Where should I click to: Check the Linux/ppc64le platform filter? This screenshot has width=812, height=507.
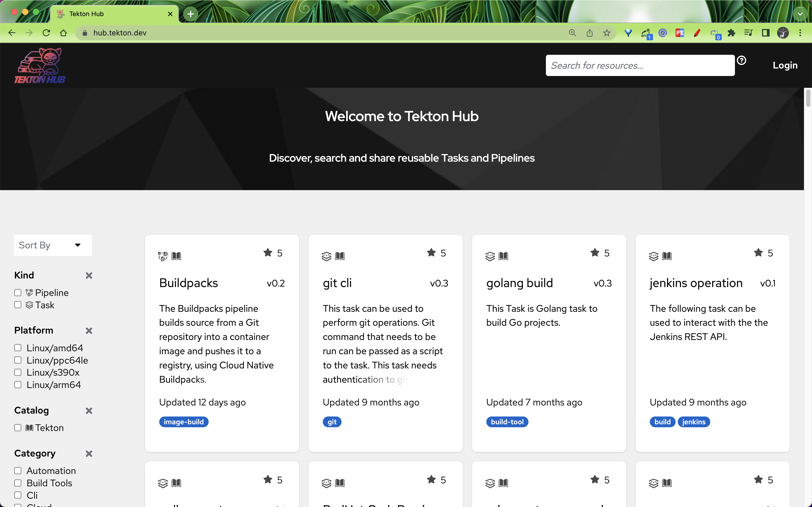coord(18,360)
